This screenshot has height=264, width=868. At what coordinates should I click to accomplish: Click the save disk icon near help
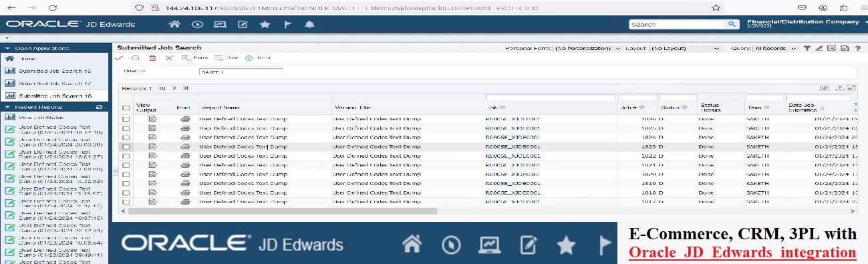tap(845, 48)
